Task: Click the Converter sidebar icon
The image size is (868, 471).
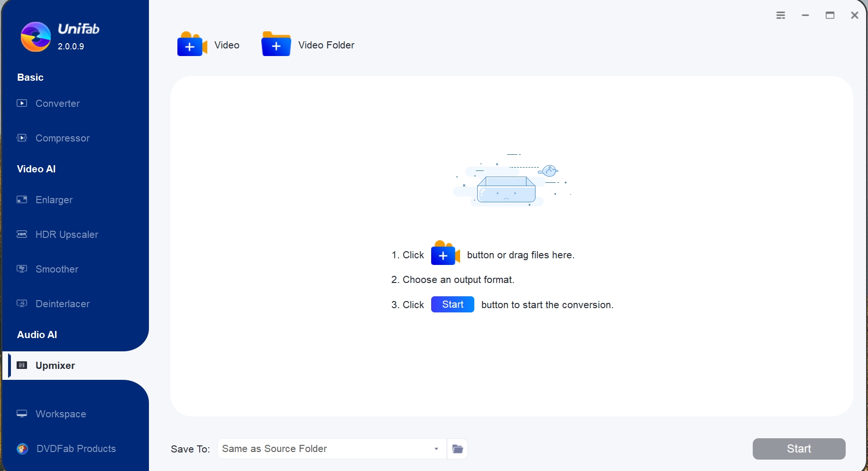Action: tap(22, 104)
